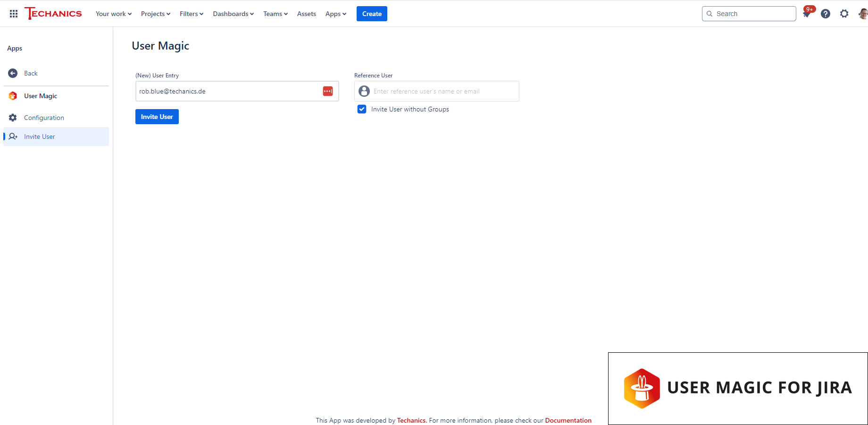Click the Invite User person-plus icon in the sidebar

click(13, 136)
